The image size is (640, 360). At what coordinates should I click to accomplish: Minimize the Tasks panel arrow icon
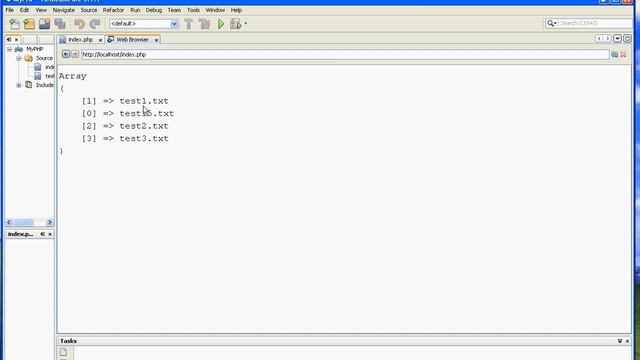click(x=620, y=341)
